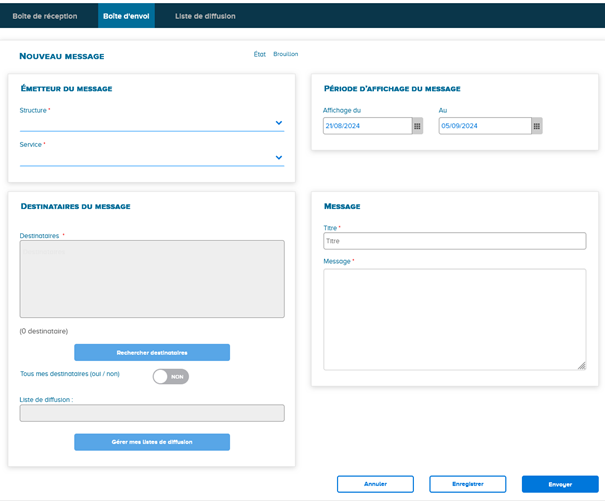
Task: Click the Message box resize handle
Action: click(x=582, y=366)
